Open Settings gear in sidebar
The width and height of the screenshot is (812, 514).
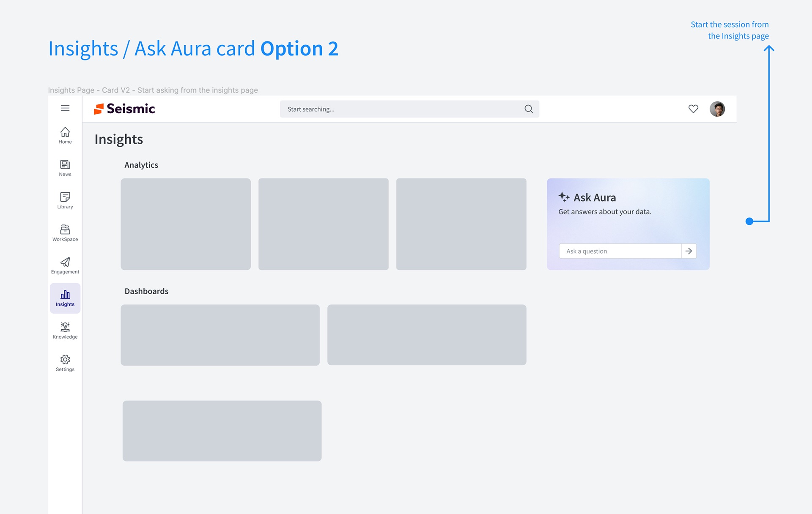coord(65,364)
